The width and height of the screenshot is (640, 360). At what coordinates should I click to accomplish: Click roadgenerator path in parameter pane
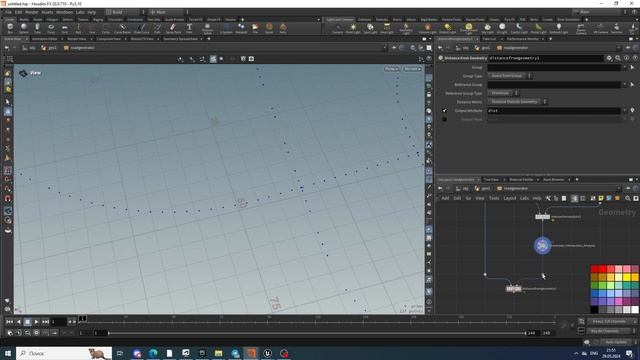point(513,48)
